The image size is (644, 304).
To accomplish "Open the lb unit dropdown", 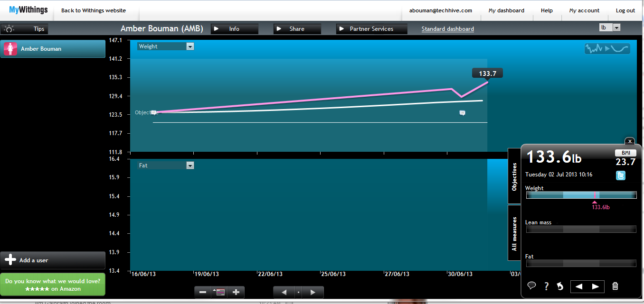I will (x=610, y=28).
